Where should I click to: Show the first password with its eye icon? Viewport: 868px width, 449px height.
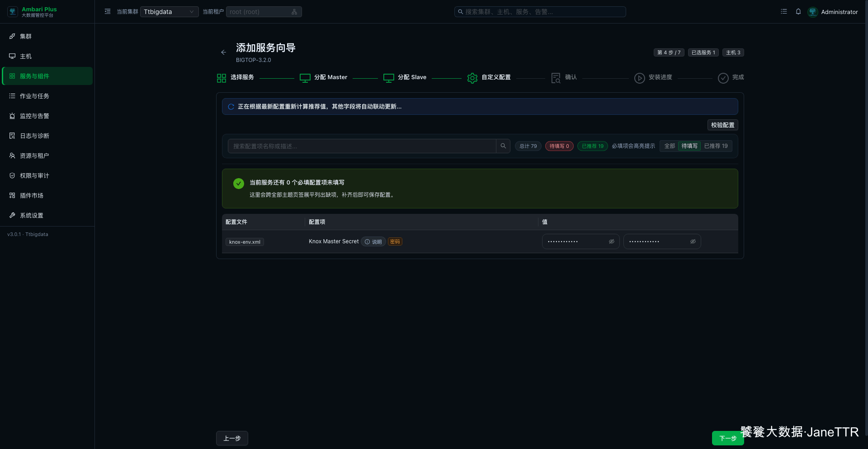point(612,241)
